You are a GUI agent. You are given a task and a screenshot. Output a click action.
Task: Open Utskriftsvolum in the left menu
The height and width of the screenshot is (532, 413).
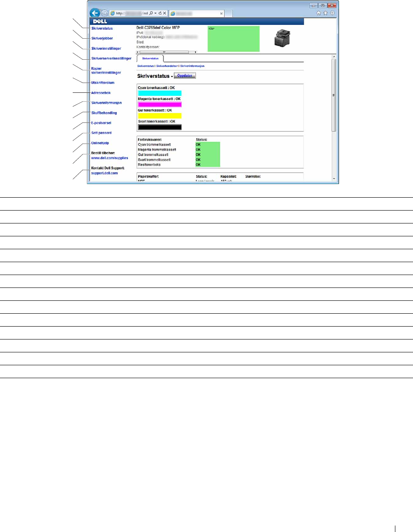pyautogui.click(x=103, y=83)
